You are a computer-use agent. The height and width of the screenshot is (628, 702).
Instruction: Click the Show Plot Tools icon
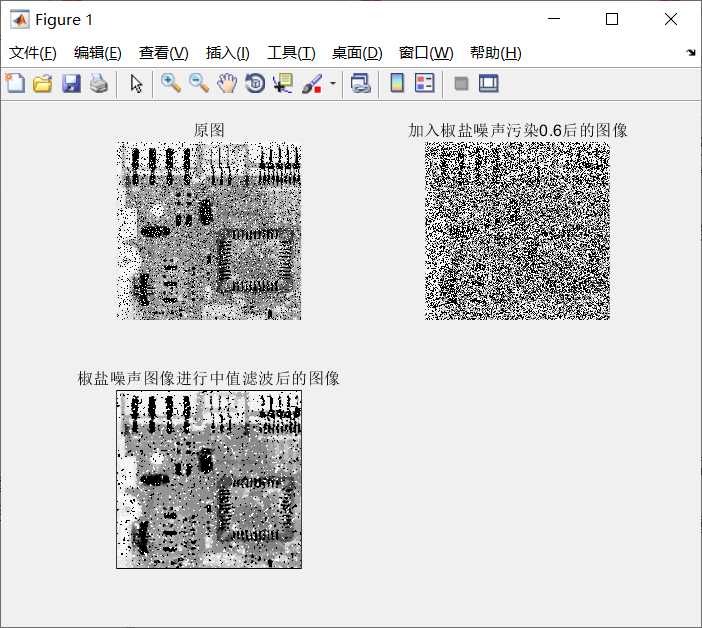point(488,84)
